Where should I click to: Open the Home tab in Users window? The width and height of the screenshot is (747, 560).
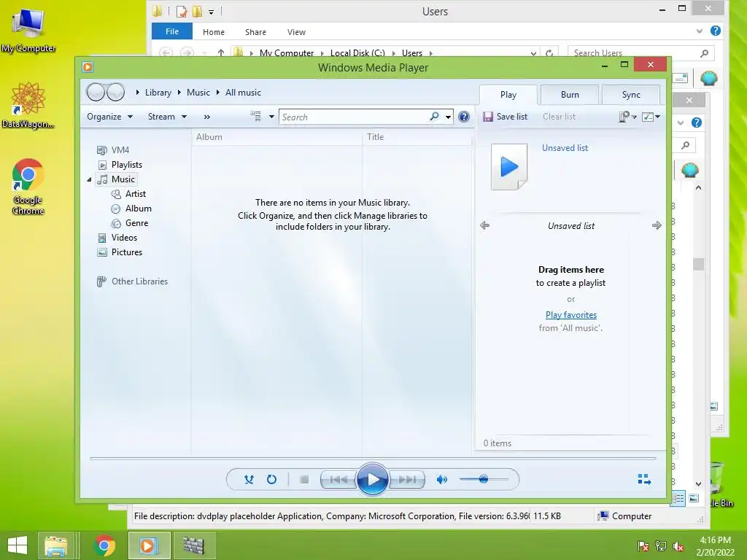(214, 32)
